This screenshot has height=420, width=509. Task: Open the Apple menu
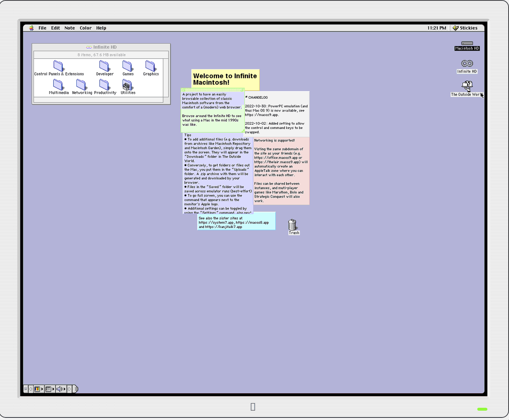(31, 28)
